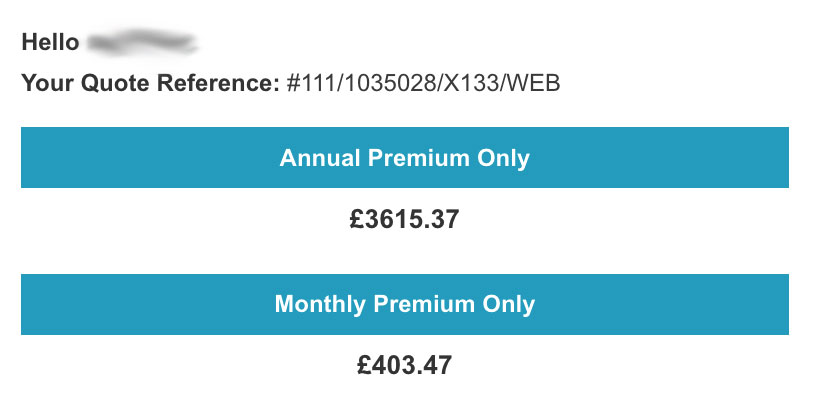This screenshot has height=416, width=826.
Task: Click the pound sign before 403.47
Action: (x=364, y=365)
